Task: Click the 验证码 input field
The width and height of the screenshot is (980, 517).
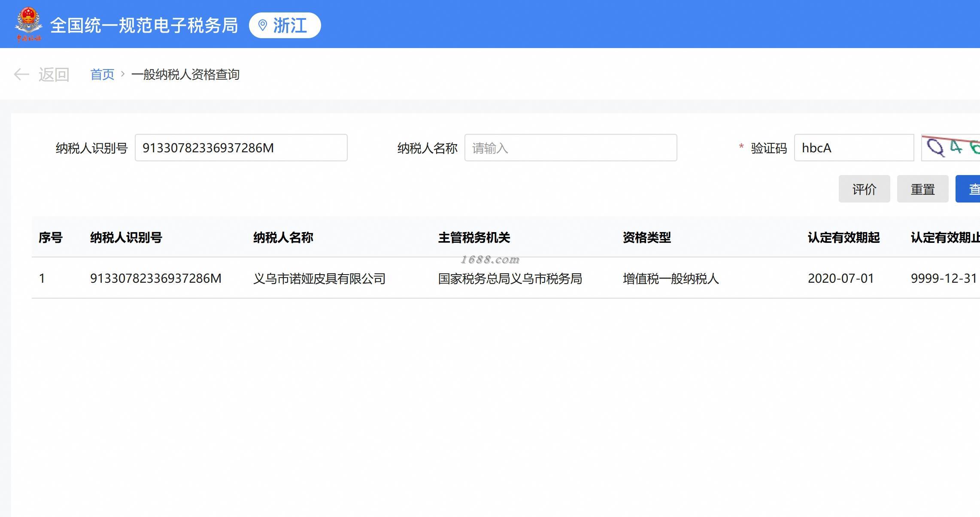Action: (853, 148)
